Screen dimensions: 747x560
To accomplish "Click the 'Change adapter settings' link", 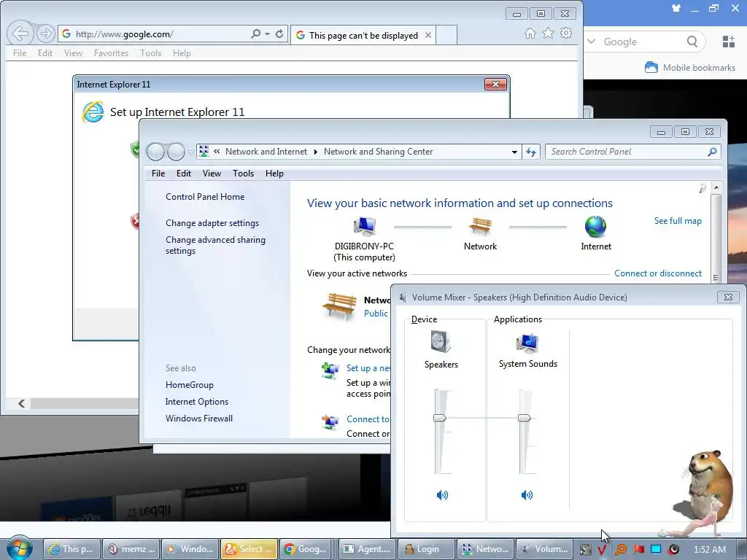I will (x=212, y=223).
